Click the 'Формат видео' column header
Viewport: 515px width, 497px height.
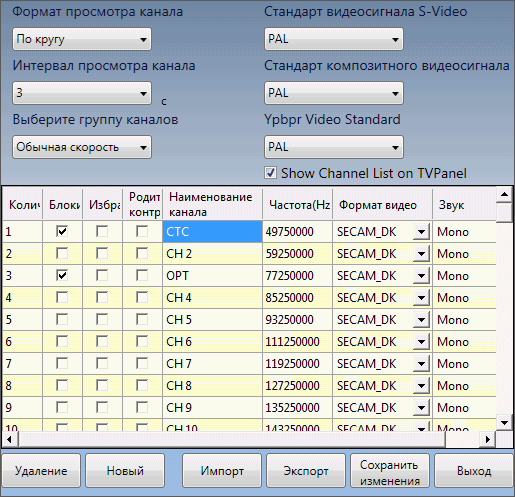tap(382, 204)
